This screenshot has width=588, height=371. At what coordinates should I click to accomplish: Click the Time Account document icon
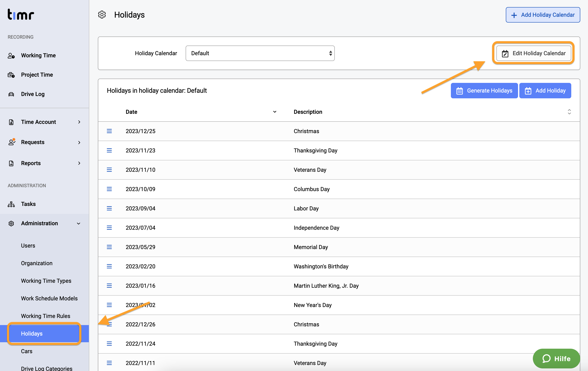[11, 122]
